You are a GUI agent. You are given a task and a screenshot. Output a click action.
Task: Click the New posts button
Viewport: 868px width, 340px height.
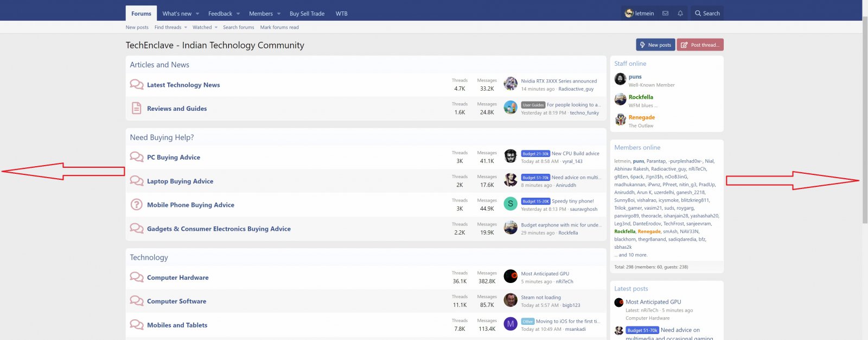(x=655, y=45)
